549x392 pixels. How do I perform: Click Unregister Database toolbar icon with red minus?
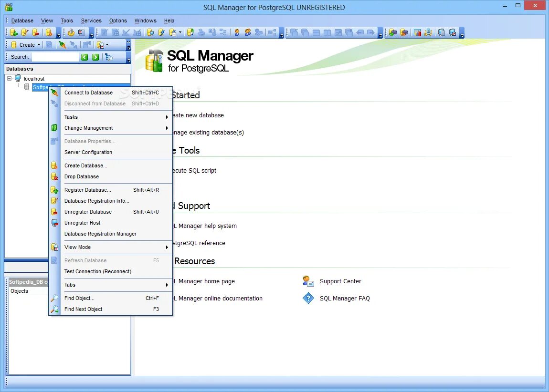coord(36,32)
